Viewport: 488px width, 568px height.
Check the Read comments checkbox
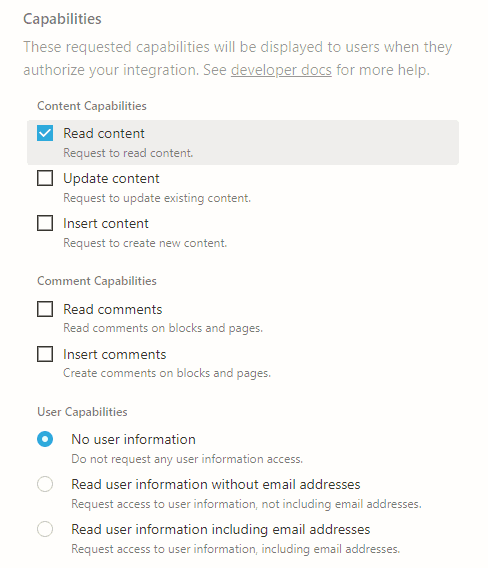(x=45, y=309)
